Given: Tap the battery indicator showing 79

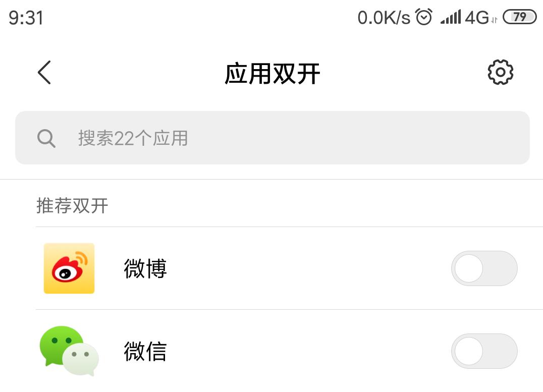Looking at the screenshot, I should tap(519, 17).
